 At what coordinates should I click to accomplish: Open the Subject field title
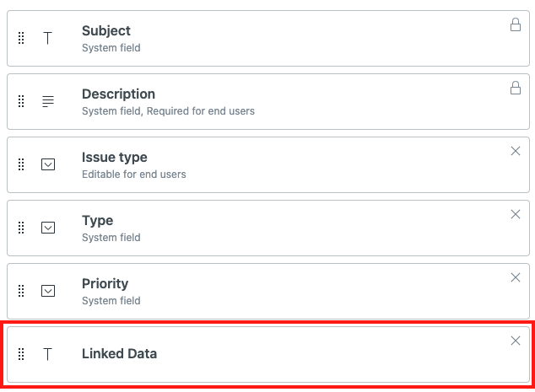click(x=106, y=31)
